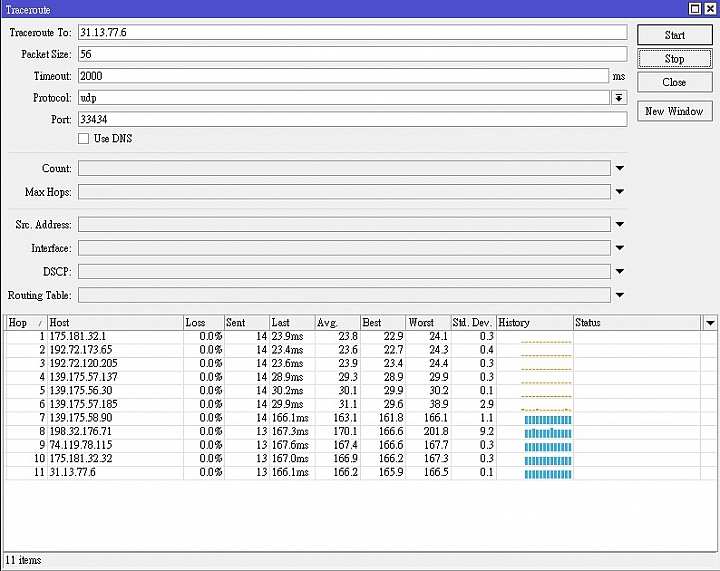Expand the Src. Address field arrow
720x571 pixels.
point(619,224)
